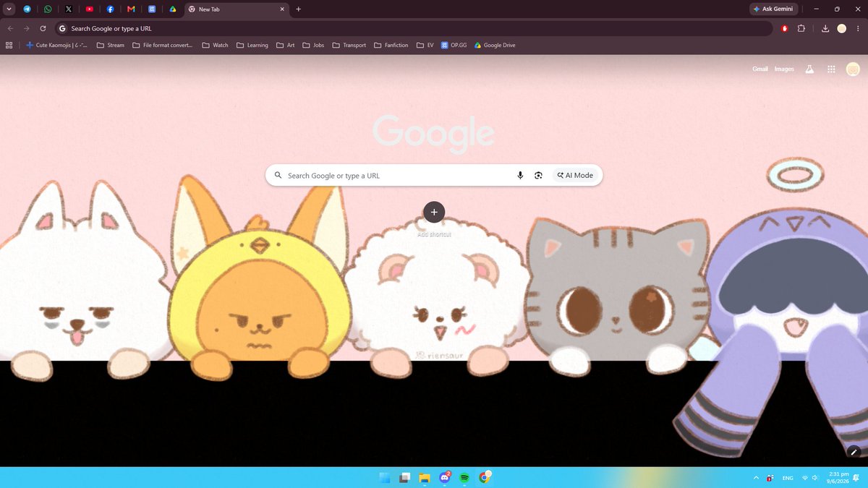Switch to the pinned YouTube tab
Screen dimensions: 868x488
tap(90, 9)
